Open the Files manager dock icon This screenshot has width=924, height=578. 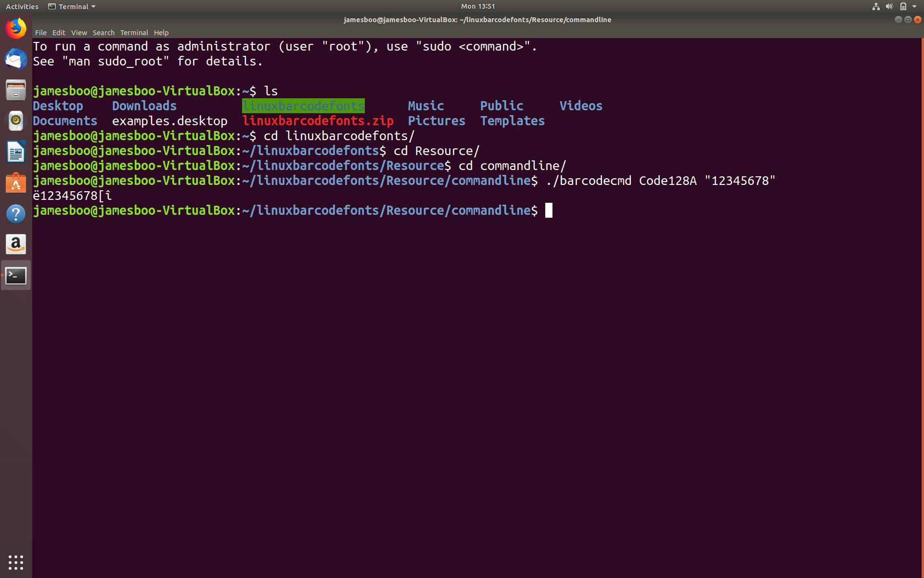pyautogui.click(x=16, y=90)
